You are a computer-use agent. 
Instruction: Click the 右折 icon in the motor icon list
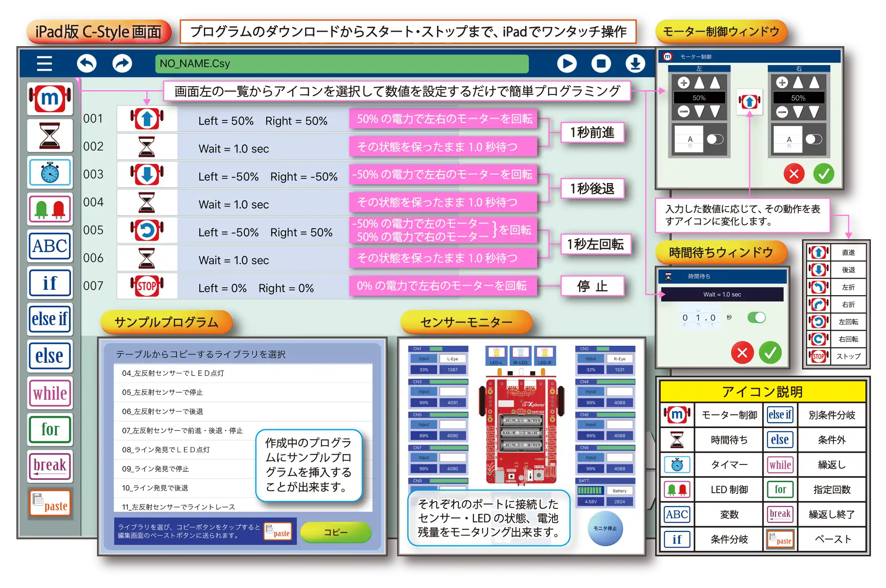point(819,305)
